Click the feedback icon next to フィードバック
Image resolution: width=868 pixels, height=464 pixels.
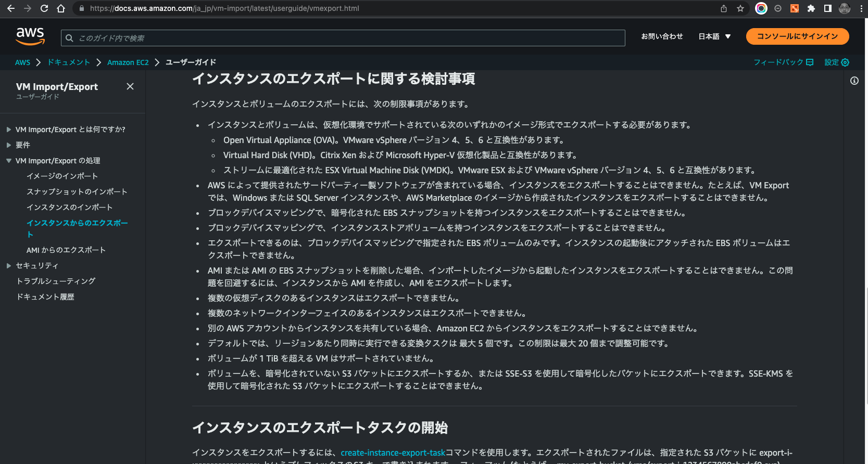pyautogui.click(x=810, y=62)
